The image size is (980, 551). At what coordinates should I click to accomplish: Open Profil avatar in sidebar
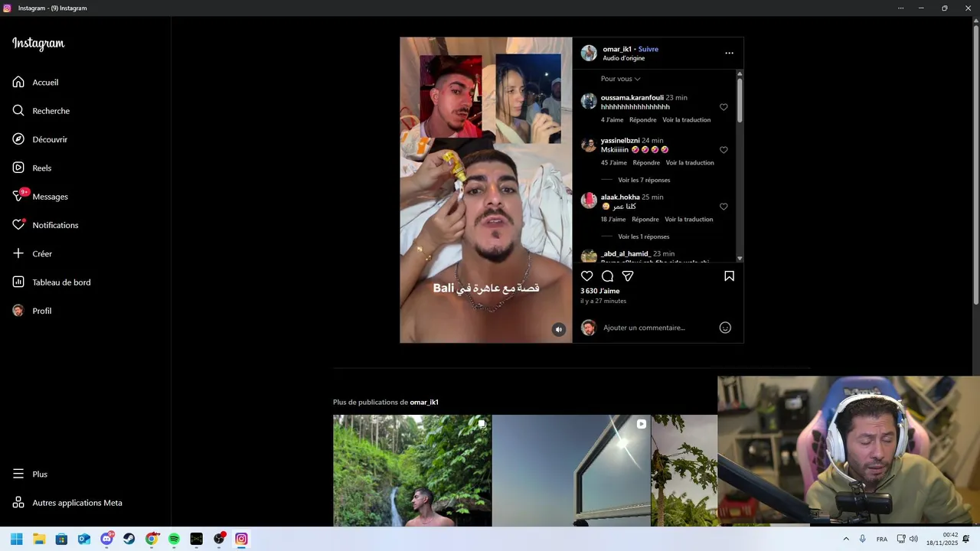[18, 311]
